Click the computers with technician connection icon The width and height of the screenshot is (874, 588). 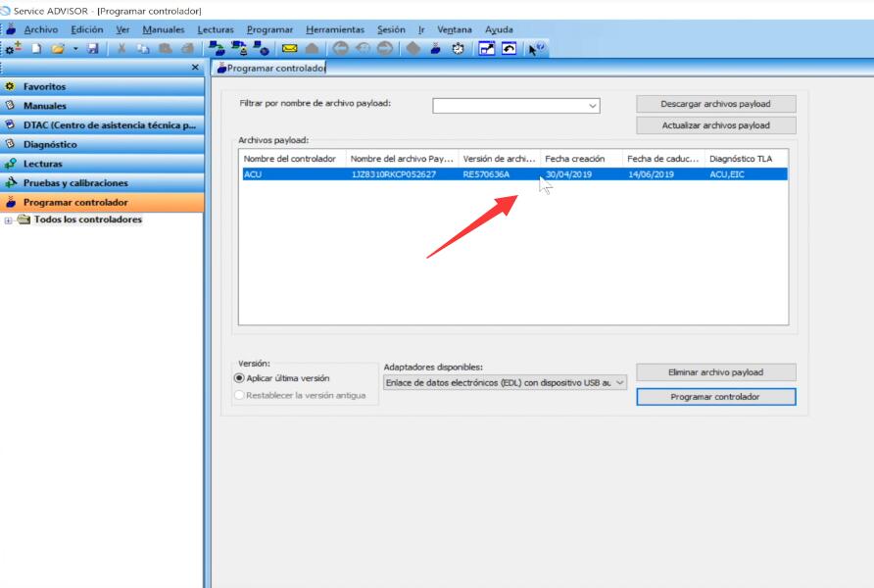coord(239,49)
